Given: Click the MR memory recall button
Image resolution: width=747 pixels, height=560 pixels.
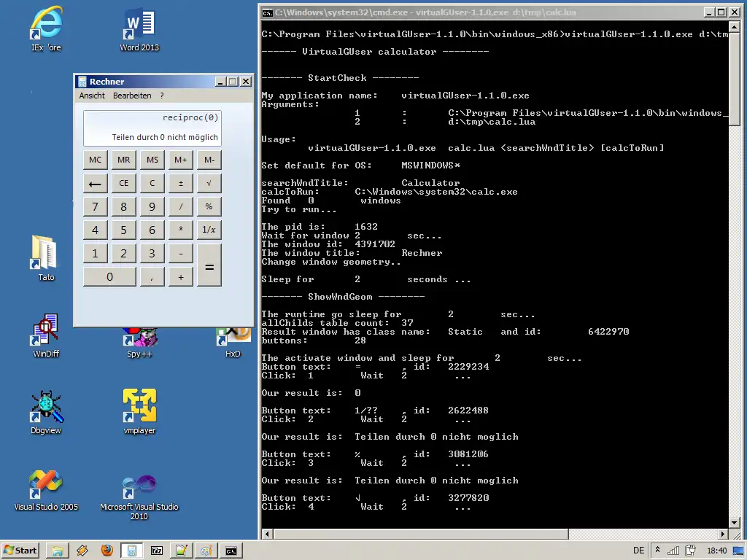Looking at the screenshot, I should (x=124, y=160).
